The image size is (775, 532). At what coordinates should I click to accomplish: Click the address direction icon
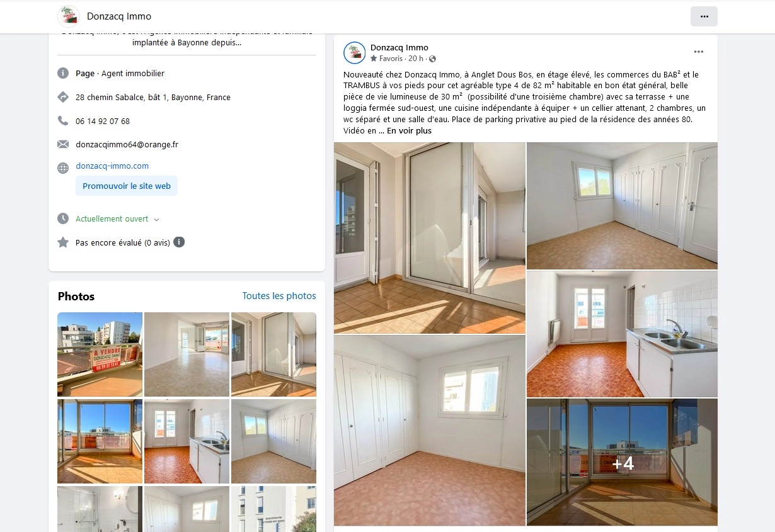pyautogui.click(x=63, y=97)
